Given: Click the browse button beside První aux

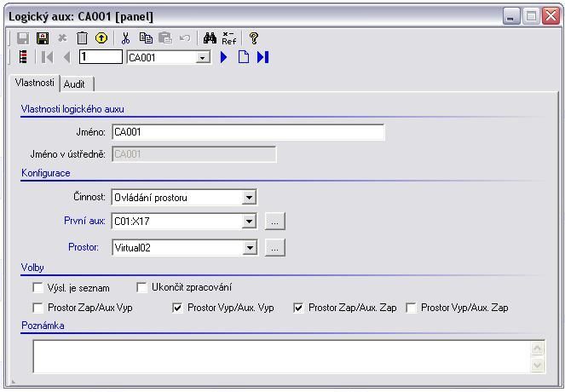Looking at the screenshot, I should click(274, 222).
